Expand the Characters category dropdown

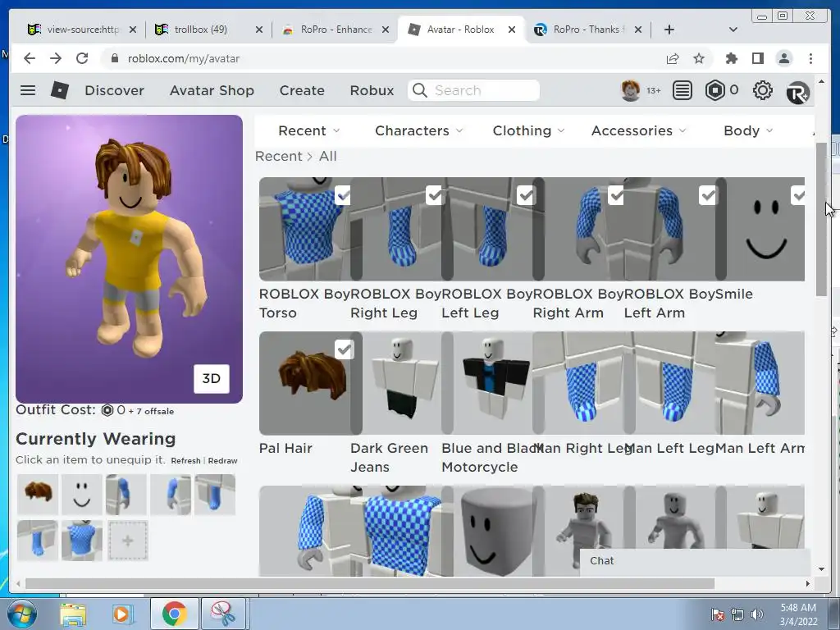click(x=419, y=130)
